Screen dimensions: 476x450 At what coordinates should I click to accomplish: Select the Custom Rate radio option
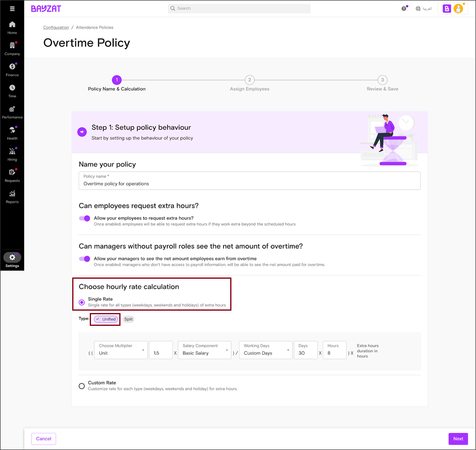(82, 386)
